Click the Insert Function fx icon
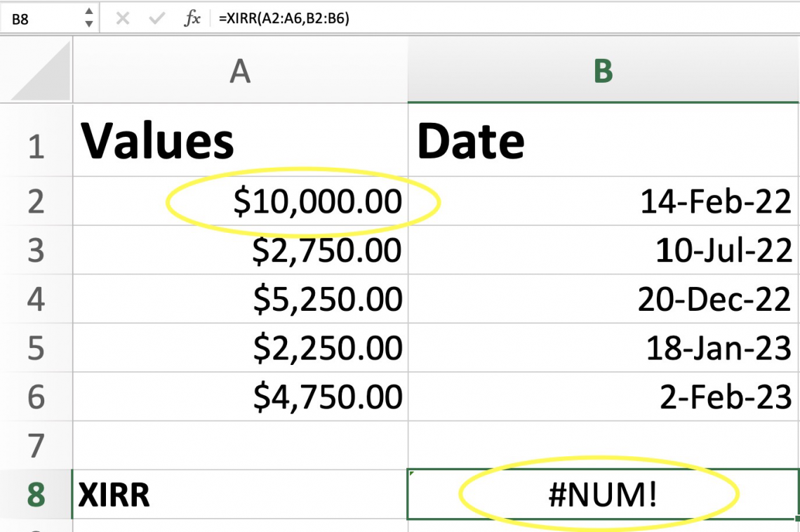Screen dimensions: 800x532 click(x=193, y=17)
